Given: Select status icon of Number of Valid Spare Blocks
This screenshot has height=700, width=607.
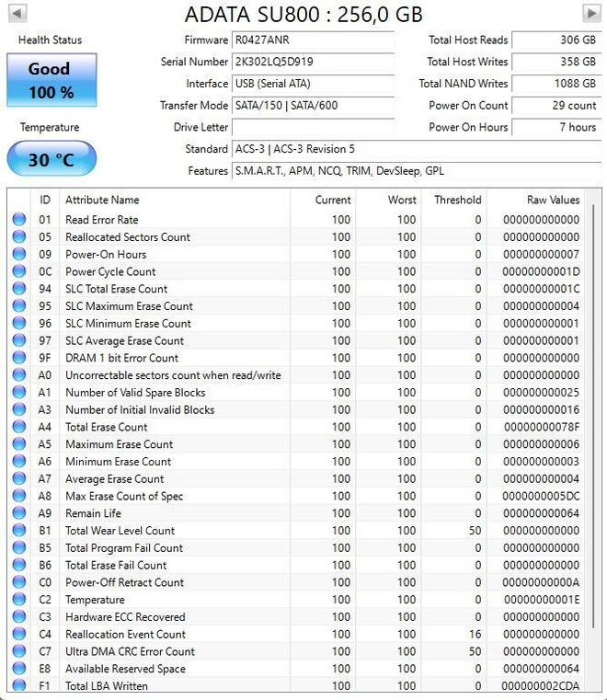Looking at the screenshot, I should [x=19, y=393].
